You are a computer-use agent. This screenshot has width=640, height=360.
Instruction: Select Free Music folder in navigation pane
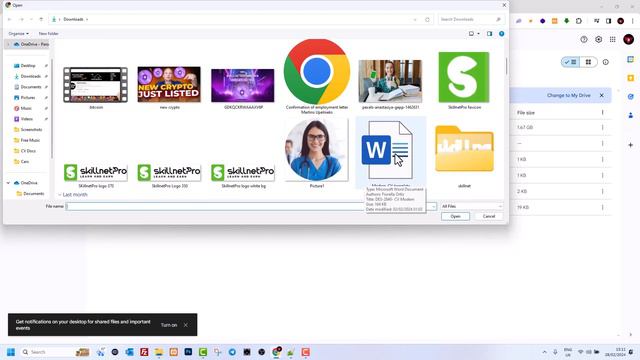[x=30, y=140]
